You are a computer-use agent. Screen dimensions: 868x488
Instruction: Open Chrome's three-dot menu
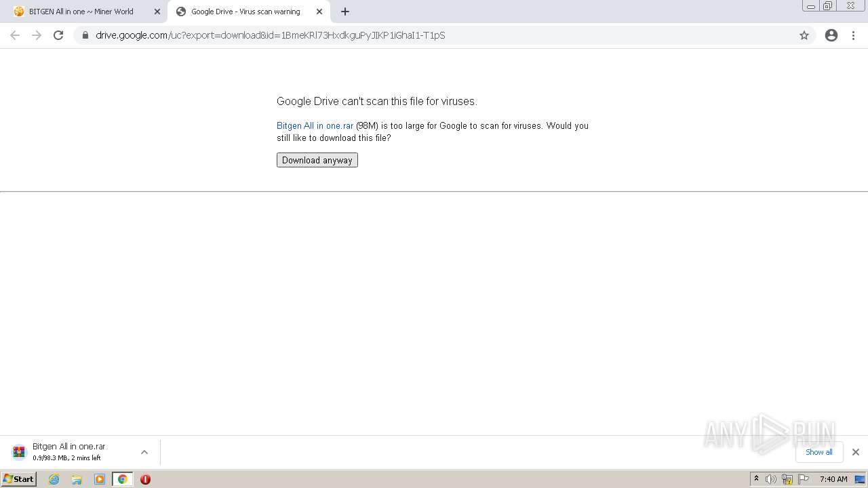coord(853,35)
